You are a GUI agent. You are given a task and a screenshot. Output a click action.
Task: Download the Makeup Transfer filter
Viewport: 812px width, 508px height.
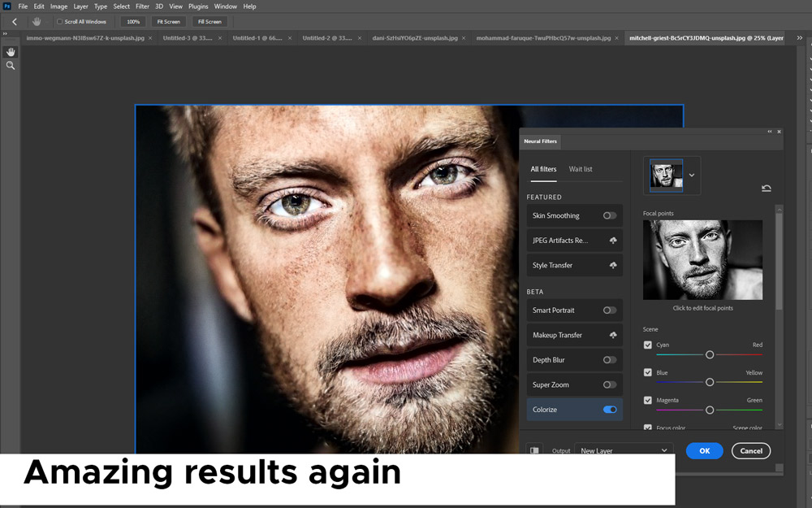click(615, 335)
